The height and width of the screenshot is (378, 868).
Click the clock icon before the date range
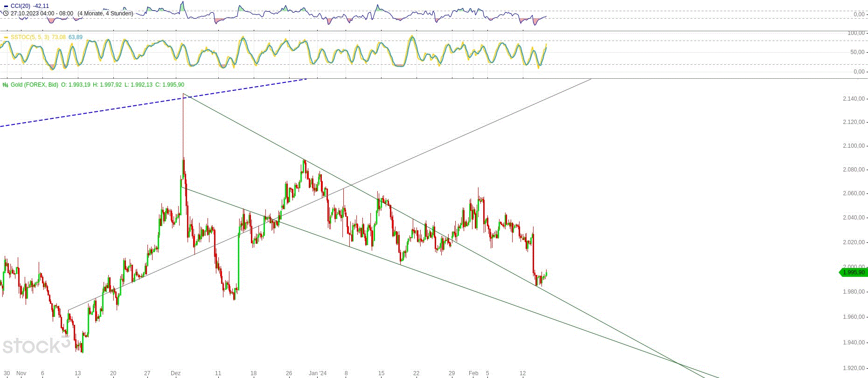point(6,14)
